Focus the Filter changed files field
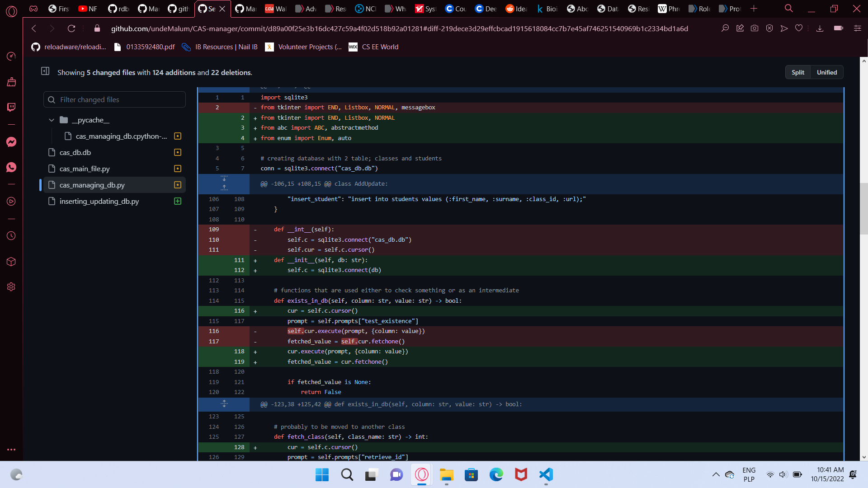868x488 pixels. [114, 99]
